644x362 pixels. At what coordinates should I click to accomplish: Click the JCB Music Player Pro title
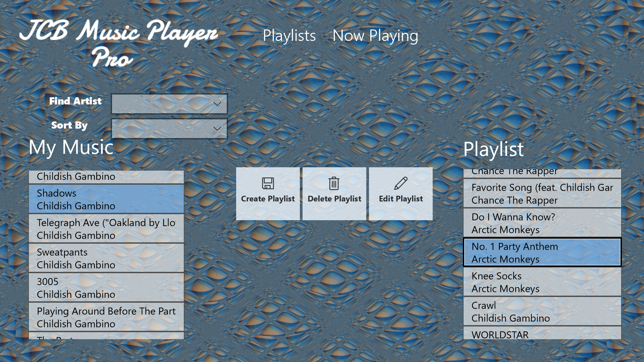118,43
